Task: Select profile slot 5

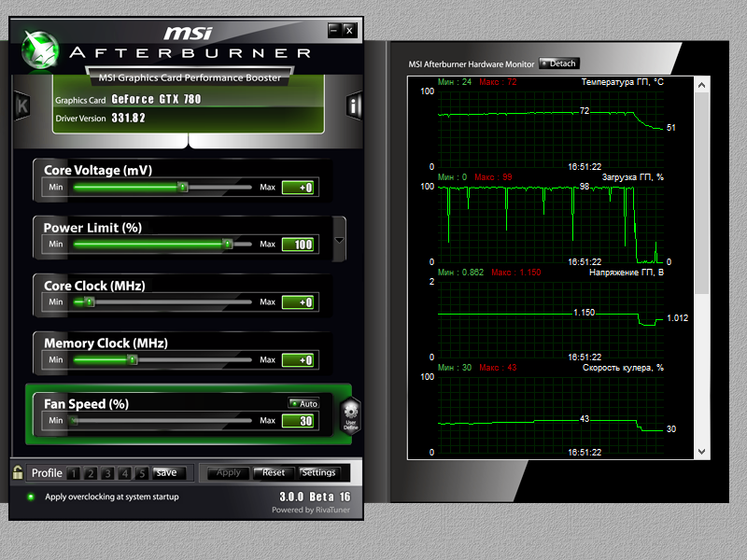Action: [x=142, y=473]
